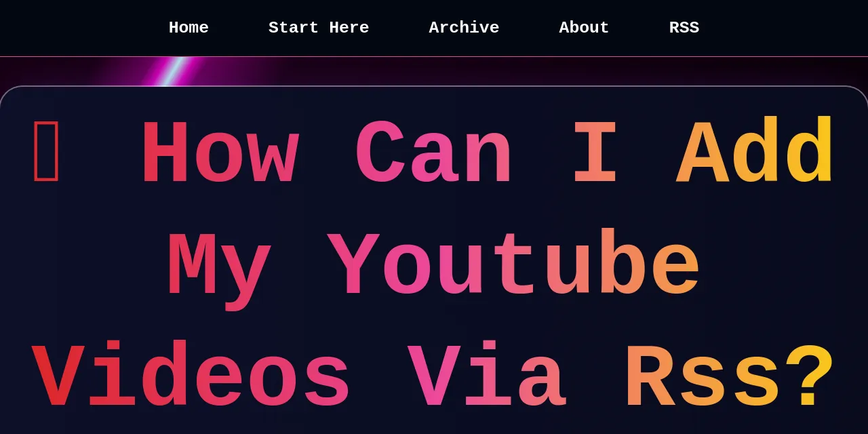Open the Archive menu item

464,28
